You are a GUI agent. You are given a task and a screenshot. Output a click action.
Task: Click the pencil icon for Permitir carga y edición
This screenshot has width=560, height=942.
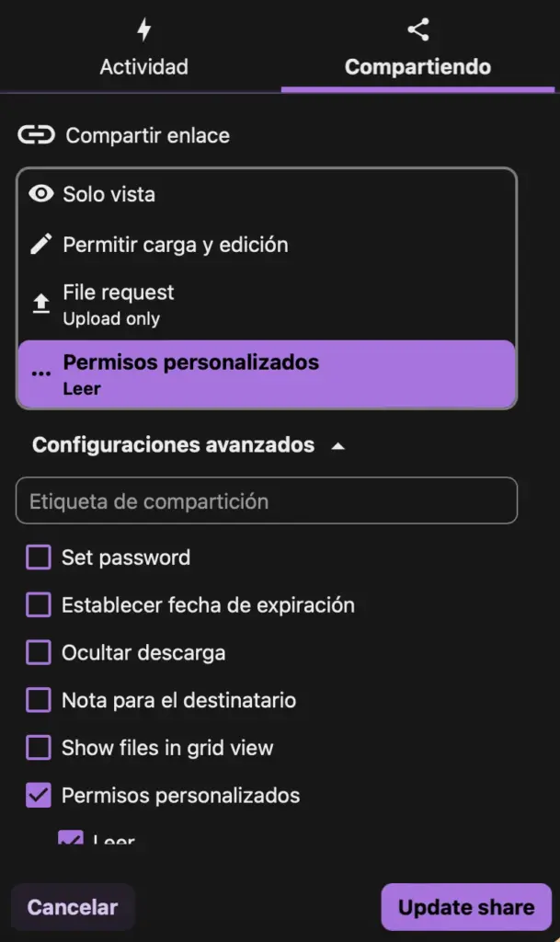[x=41, y=245]
